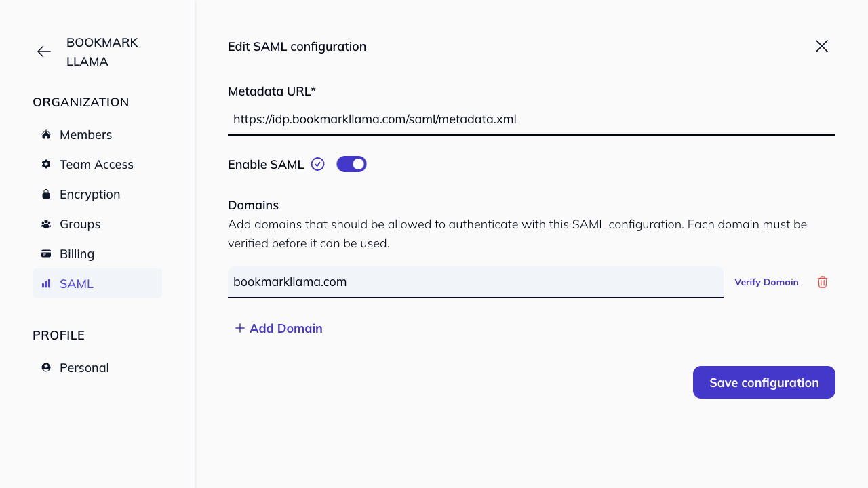Image resolution: width=868 pixels, height=488 pixels.
Task: Select the people icon beside Groups
Action: click(x=45, y=224)
